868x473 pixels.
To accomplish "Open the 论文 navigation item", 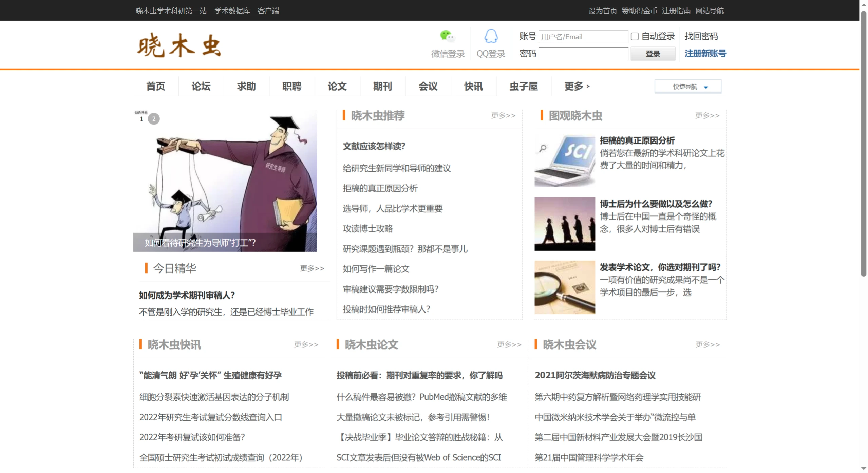I will (x=337, y=86).
